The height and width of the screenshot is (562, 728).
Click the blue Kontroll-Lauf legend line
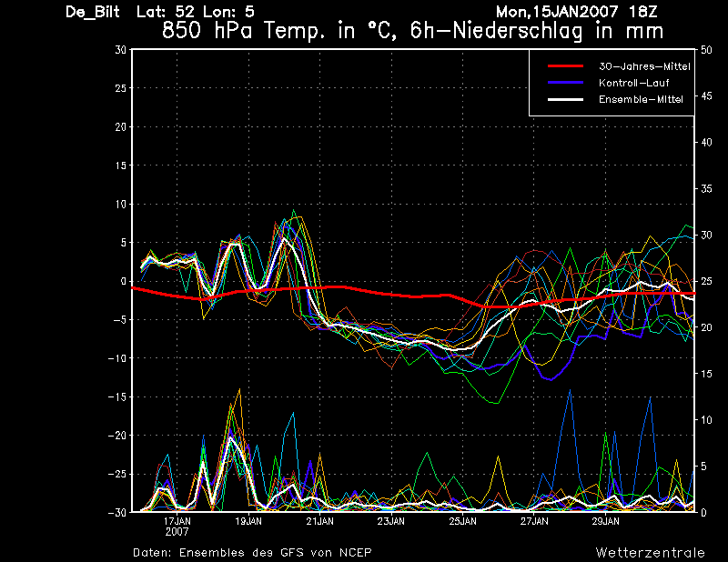point(565,83)
